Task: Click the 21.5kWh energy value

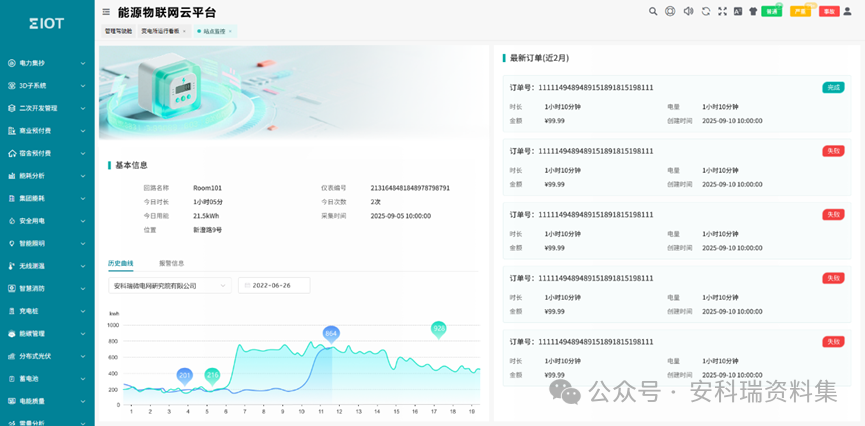Action: click(x=206, y=216)
